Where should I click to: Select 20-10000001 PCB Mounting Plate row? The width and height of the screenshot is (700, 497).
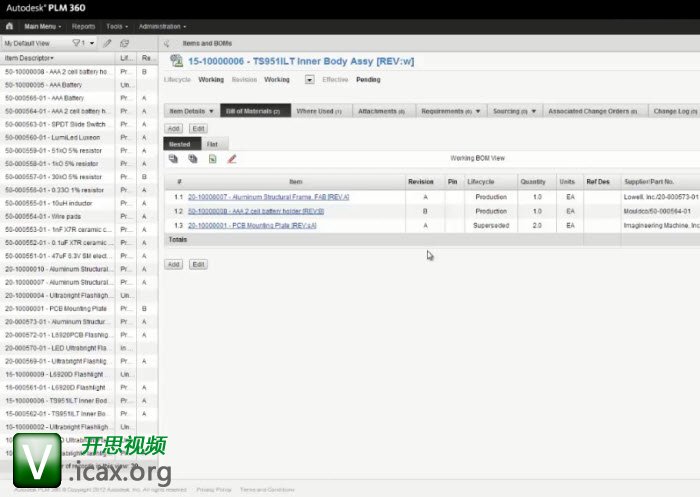point(57,309)
